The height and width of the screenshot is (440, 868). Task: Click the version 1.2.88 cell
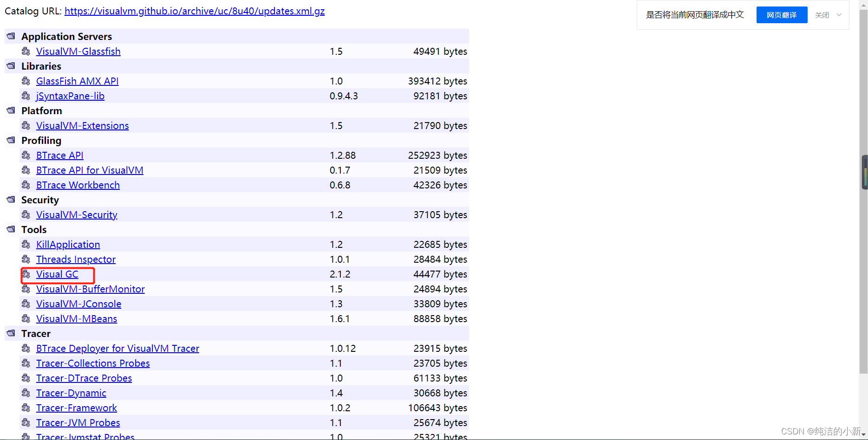point(343,155)
